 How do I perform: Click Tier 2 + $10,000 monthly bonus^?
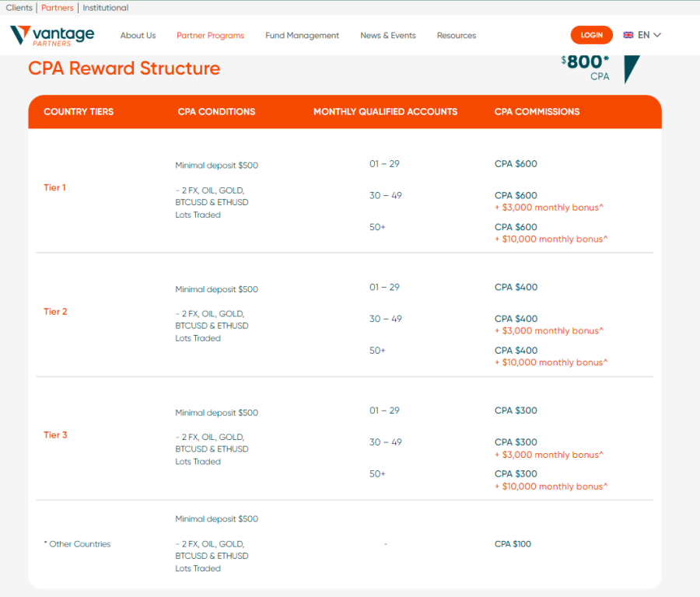pos(551,362)
